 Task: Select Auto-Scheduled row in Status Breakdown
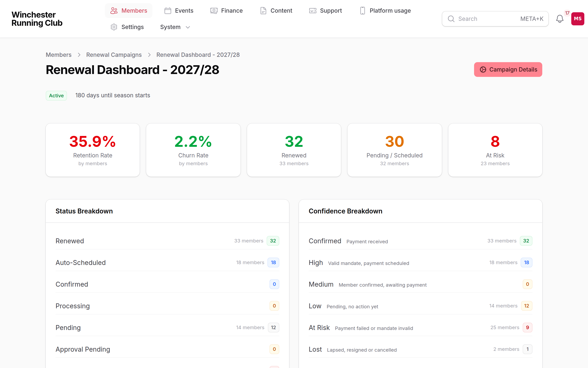[x=167, y=263]
